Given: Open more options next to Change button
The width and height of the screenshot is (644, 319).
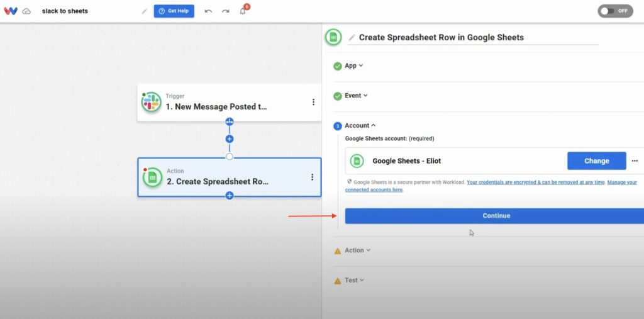Looking at the screenshot, I should [x=635, y=160].
